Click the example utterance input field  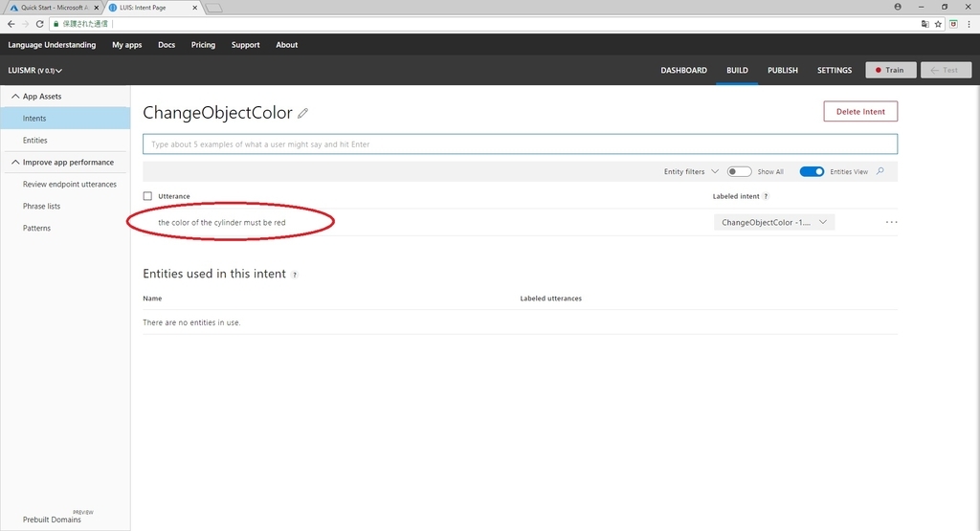coord(520,144)
